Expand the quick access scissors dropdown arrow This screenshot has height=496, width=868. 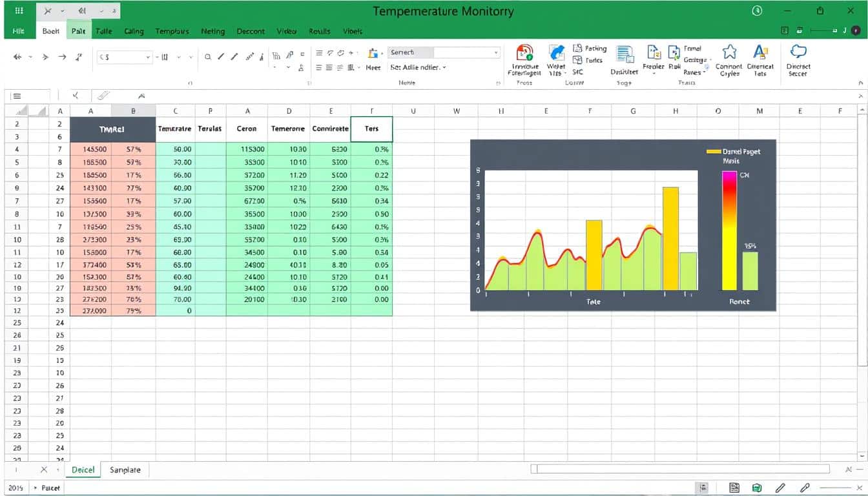click(x=62, y=11)
